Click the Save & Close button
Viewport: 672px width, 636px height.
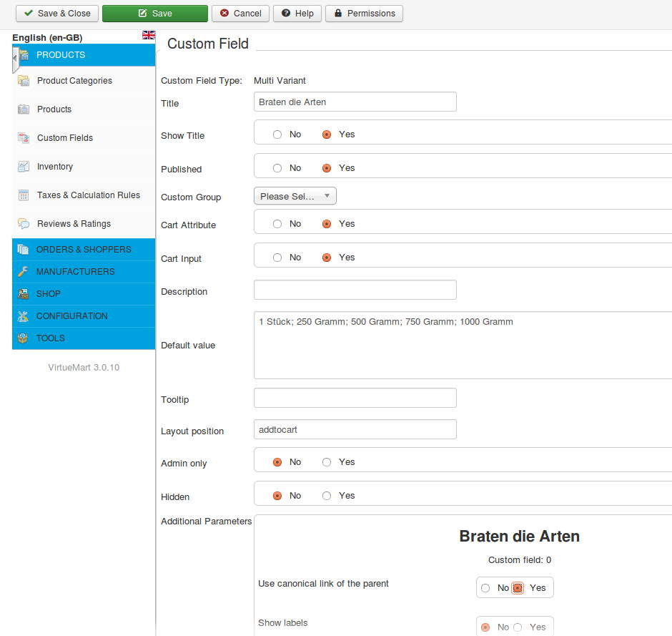[x=57, y=14]
